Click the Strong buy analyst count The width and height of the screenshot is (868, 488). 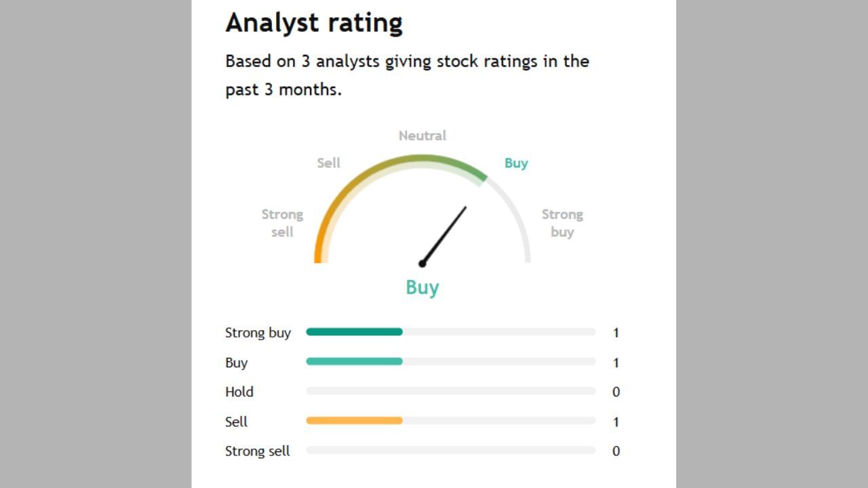[616, 333]
